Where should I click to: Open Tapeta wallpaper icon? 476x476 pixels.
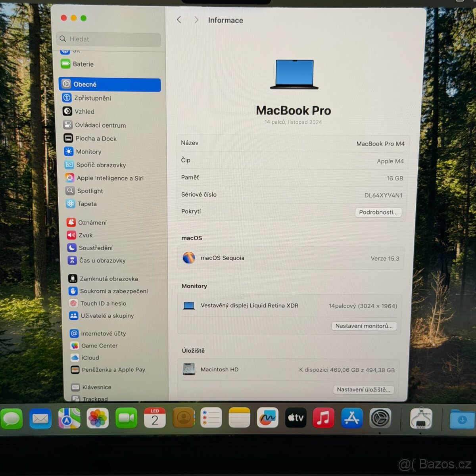71,203
